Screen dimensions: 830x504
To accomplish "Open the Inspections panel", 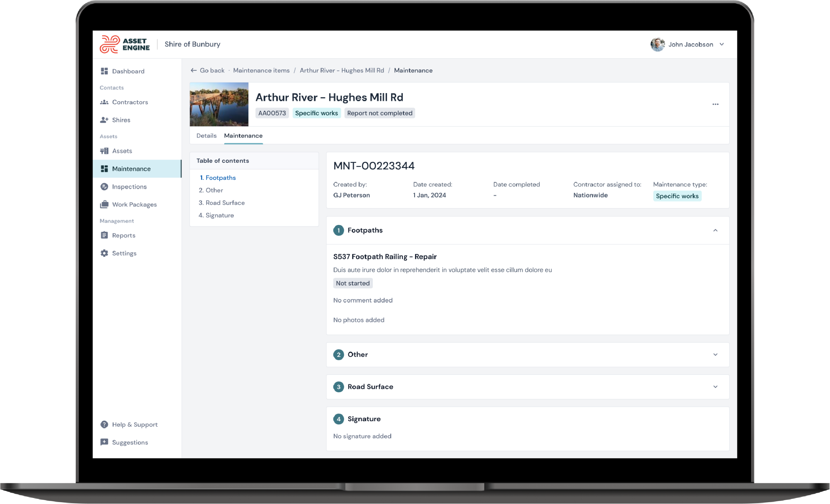I will point(129,187).
